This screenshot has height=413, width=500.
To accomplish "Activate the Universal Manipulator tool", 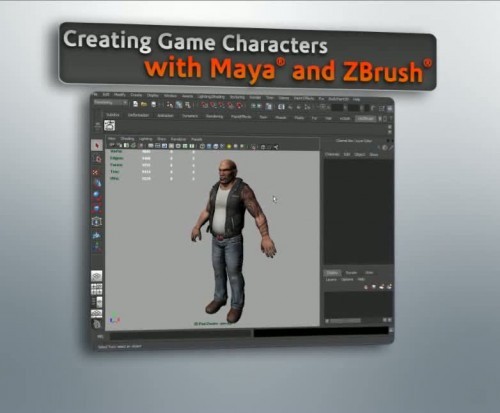I will (x=97, y=221).
